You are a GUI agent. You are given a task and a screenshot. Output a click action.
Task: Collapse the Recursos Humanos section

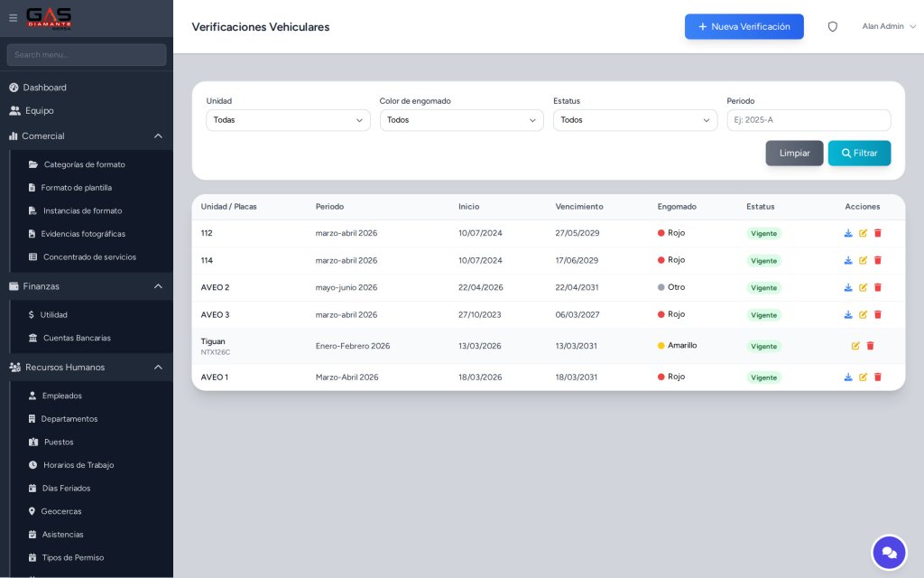point(87,367)
